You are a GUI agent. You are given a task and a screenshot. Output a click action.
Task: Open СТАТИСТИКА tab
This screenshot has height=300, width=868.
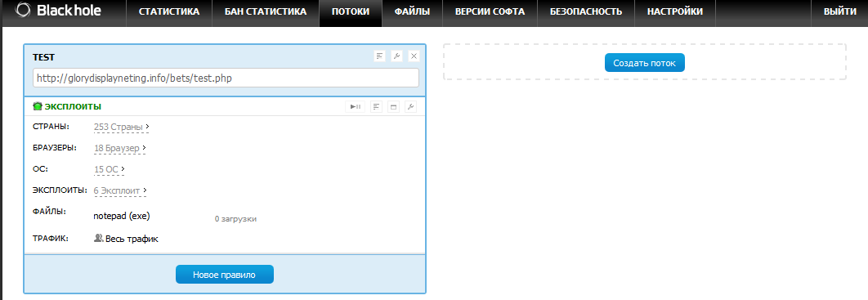coord(169,11)
